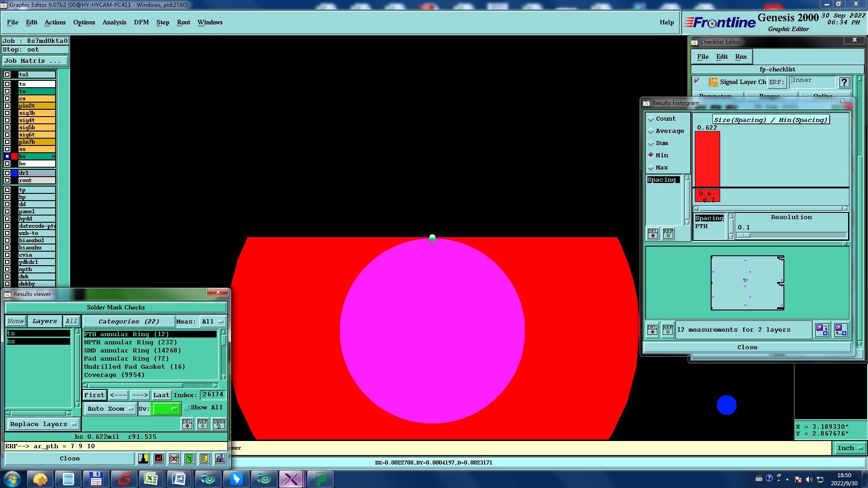The image size is (868, 488).
Task: Click the black and yellow silhouette icon
Action: [143, 459]
